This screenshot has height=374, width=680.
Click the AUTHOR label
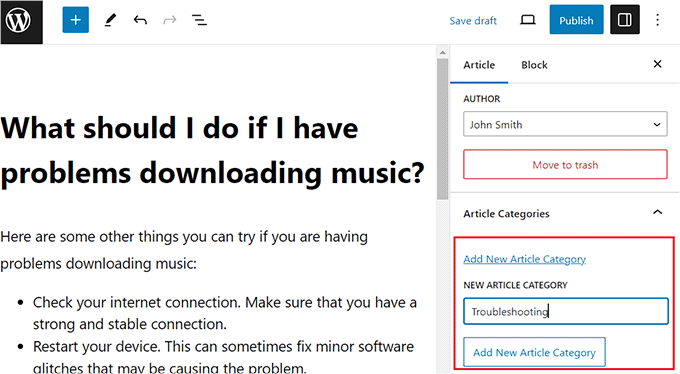(481, 99)
